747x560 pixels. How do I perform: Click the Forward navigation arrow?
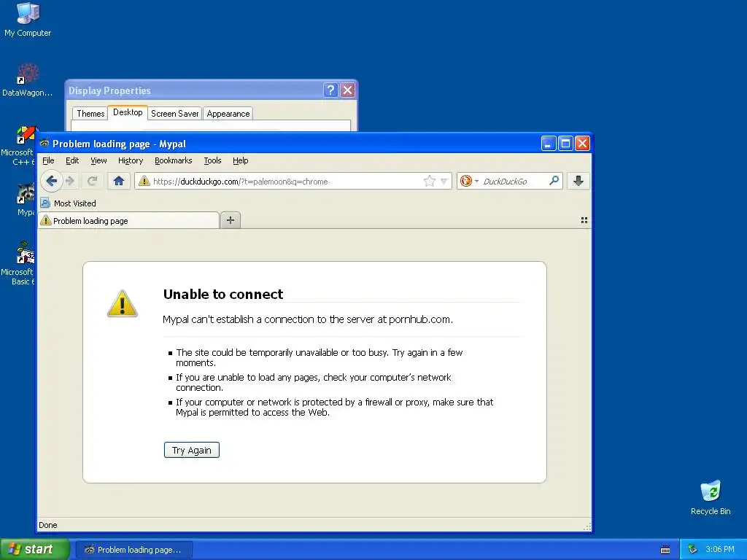point(70,181)
